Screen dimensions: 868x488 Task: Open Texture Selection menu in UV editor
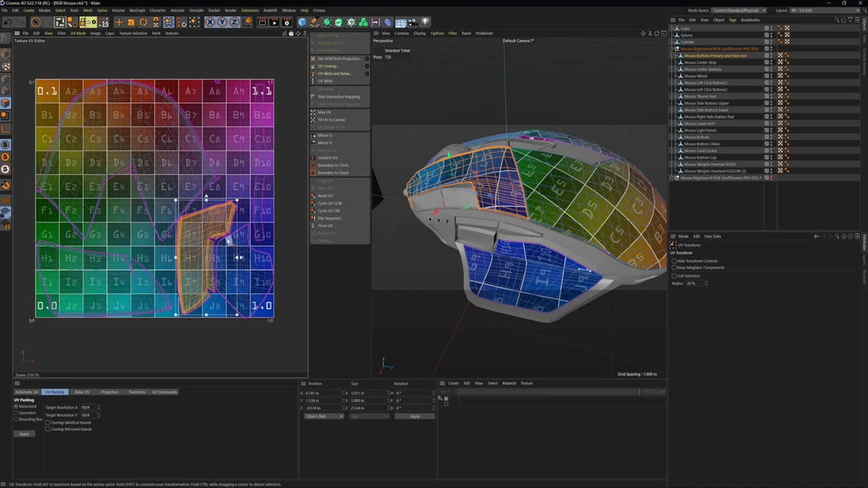[x=133, y=33]
